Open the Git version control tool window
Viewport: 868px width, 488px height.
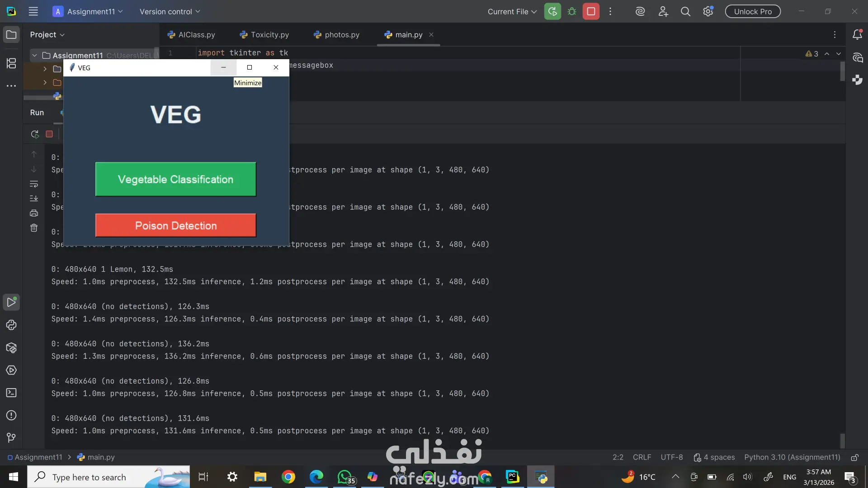click(x=11, y=438)
